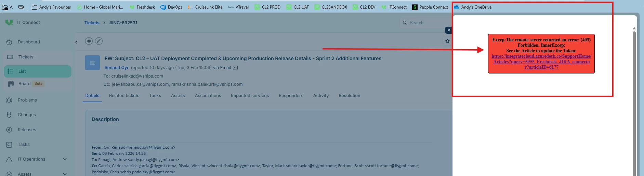Open the integratecloud support article link
Screen dimensions: 644x176
point(541,62)
